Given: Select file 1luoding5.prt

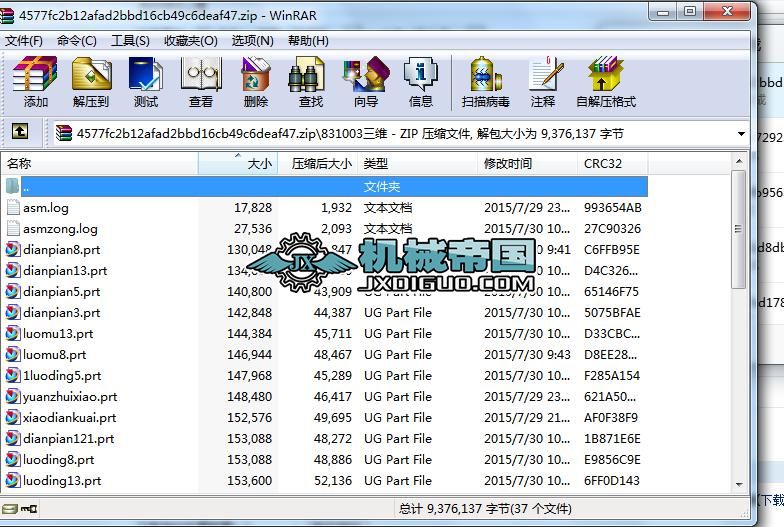Looking at the screenshot, I should pos(62,376).
